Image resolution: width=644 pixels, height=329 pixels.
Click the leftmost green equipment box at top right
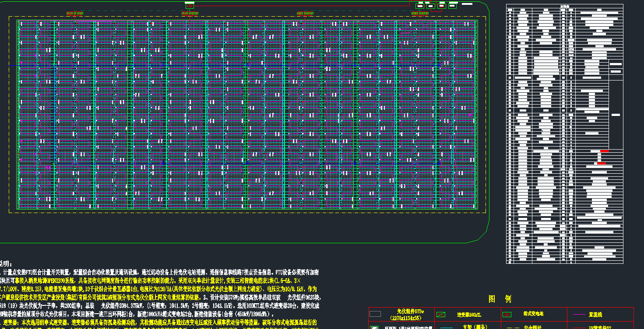pos(419,6)
